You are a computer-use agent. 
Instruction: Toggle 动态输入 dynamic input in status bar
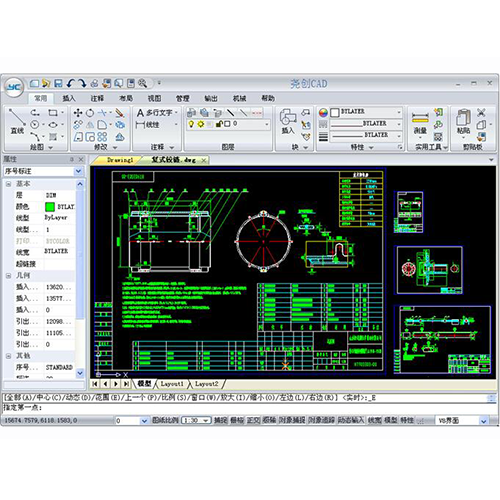click(x=351, y=420)
